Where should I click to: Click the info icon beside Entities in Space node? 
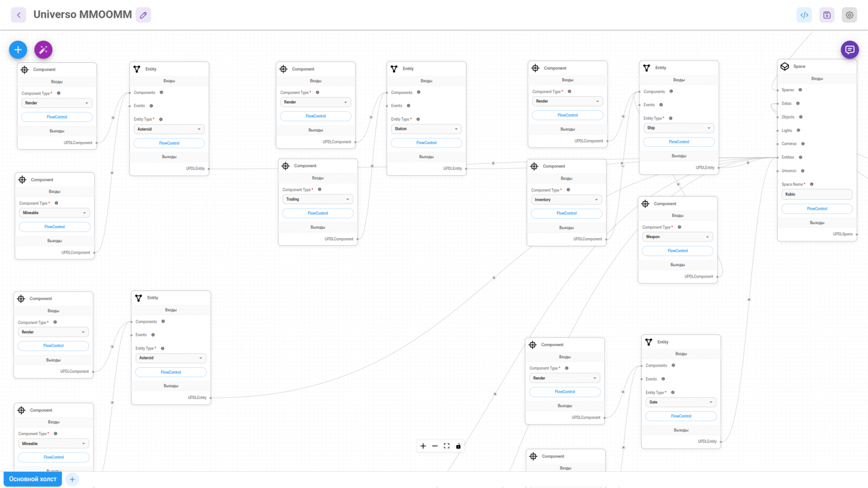pos(801,157)
